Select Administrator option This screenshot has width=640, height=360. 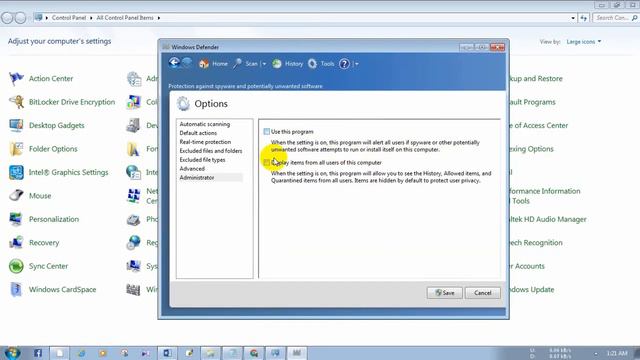197,178
